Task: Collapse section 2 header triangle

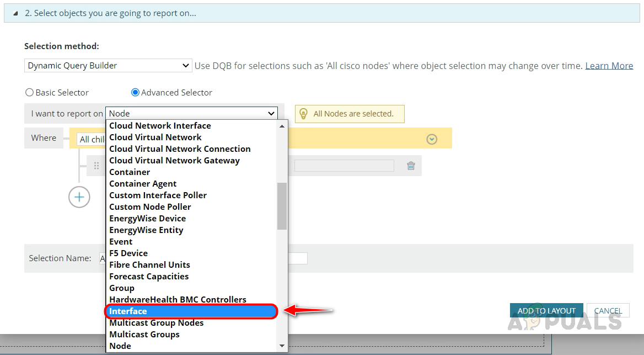Action: point(15,13)
